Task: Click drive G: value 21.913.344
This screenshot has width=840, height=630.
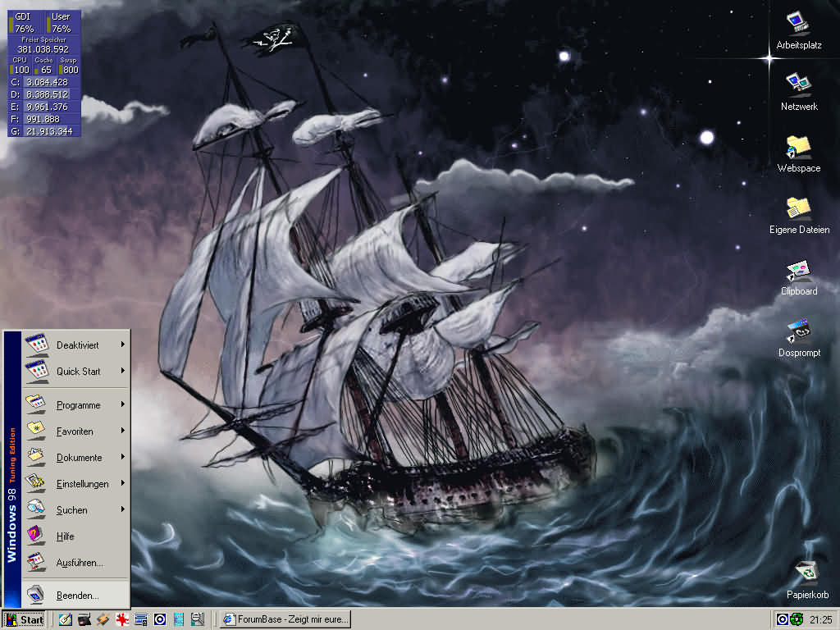Action: [x=49, y=131]
